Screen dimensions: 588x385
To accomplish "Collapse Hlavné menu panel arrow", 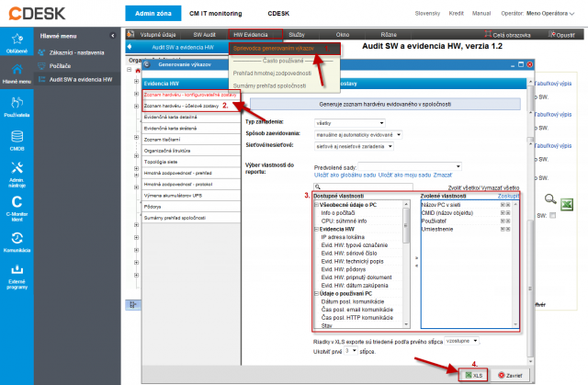I will (112, 36).
